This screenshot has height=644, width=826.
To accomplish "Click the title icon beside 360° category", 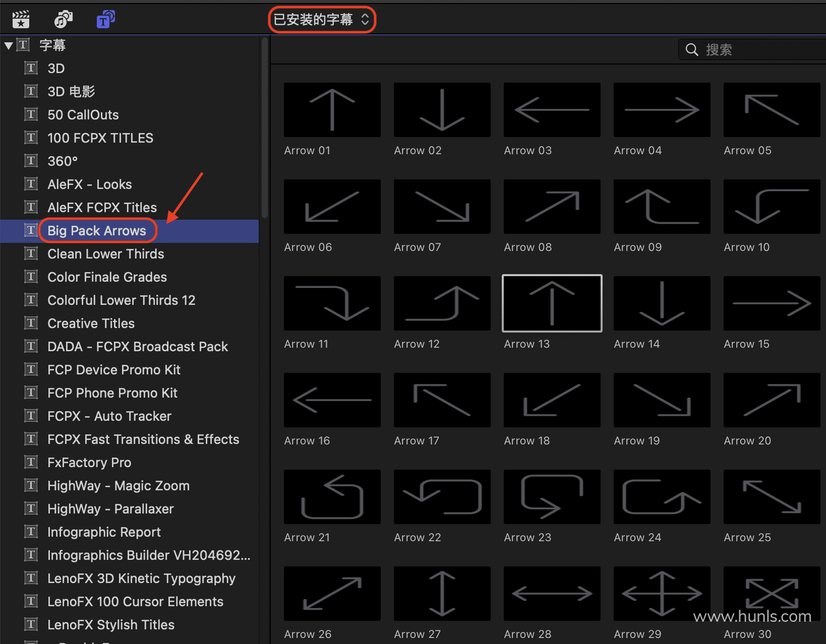I will point(31,161).
